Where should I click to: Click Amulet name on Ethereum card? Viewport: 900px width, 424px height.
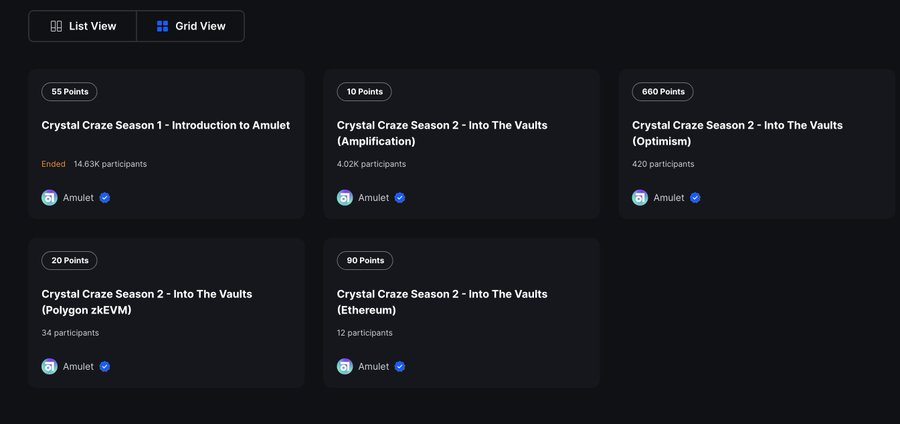(374, 367)
